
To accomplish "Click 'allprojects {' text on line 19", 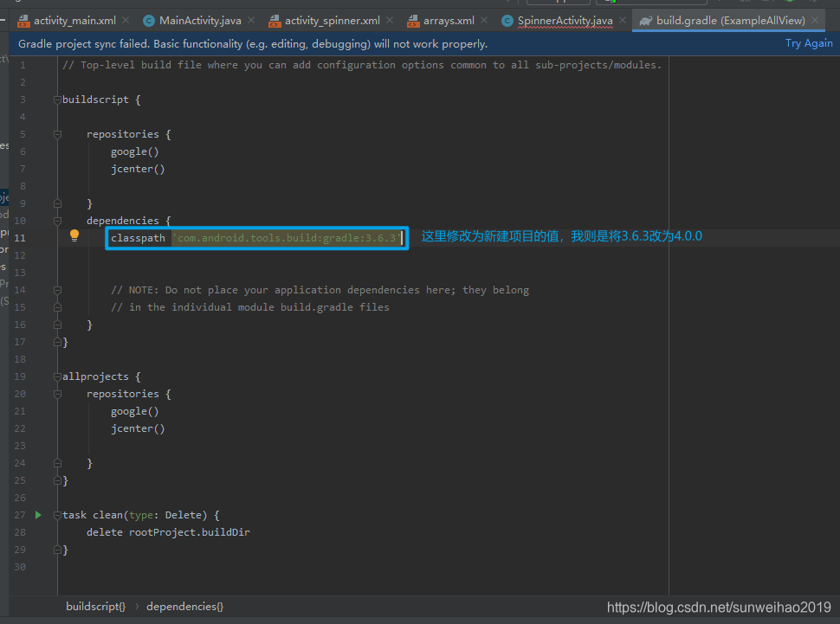I will pyautogui.click(x=101, y=376).
